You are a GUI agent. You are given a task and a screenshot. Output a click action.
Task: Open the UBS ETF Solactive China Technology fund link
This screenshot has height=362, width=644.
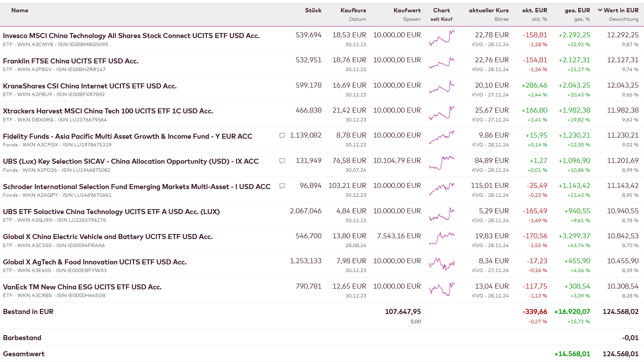[111, 212]
